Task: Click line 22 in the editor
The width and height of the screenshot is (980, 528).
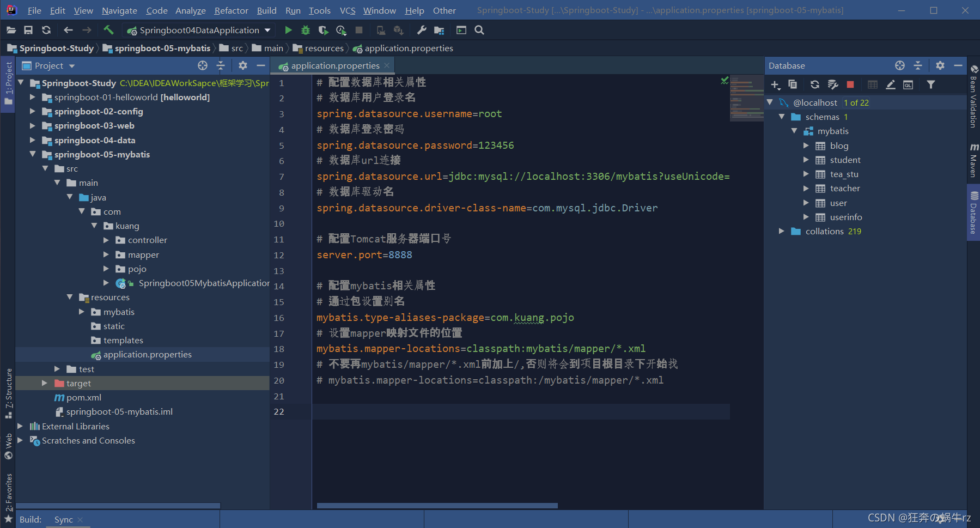Action: point(521,411)
